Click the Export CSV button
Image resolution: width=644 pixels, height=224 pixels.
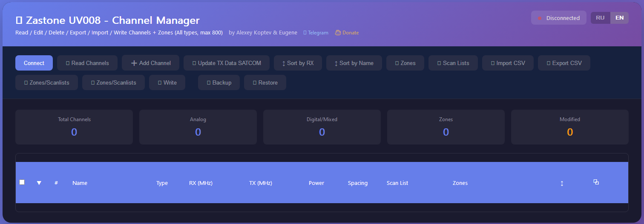[x=563, y=63]
